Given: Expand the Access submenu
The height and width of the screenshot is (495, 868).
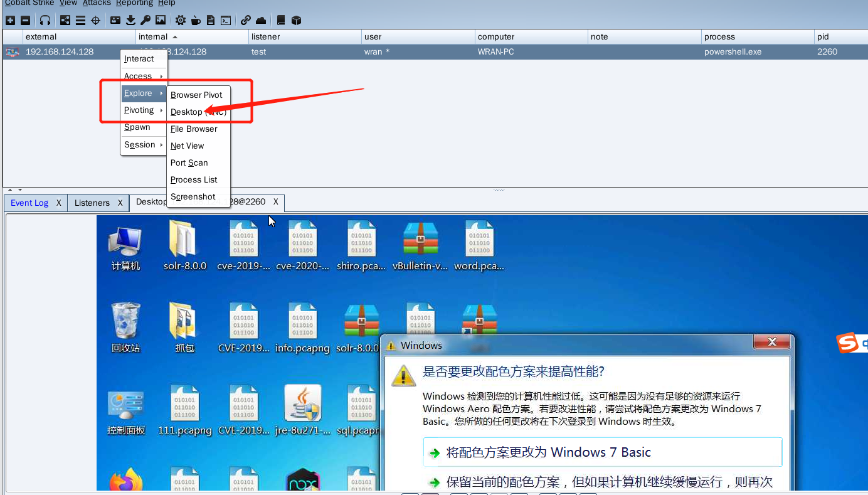Looking at the screenshot, I should [144, 76].
